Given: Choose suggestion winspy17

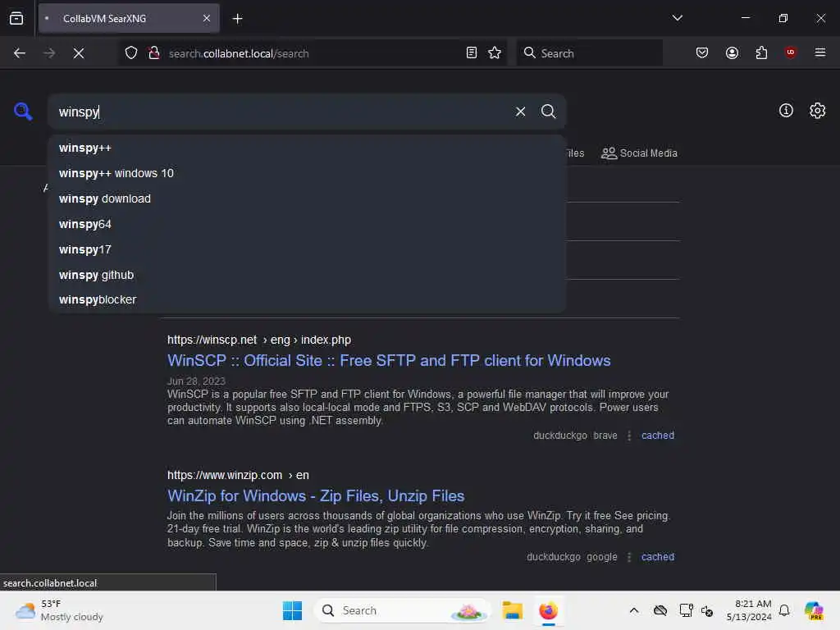Looking at the screenshot, I should 307,249.
